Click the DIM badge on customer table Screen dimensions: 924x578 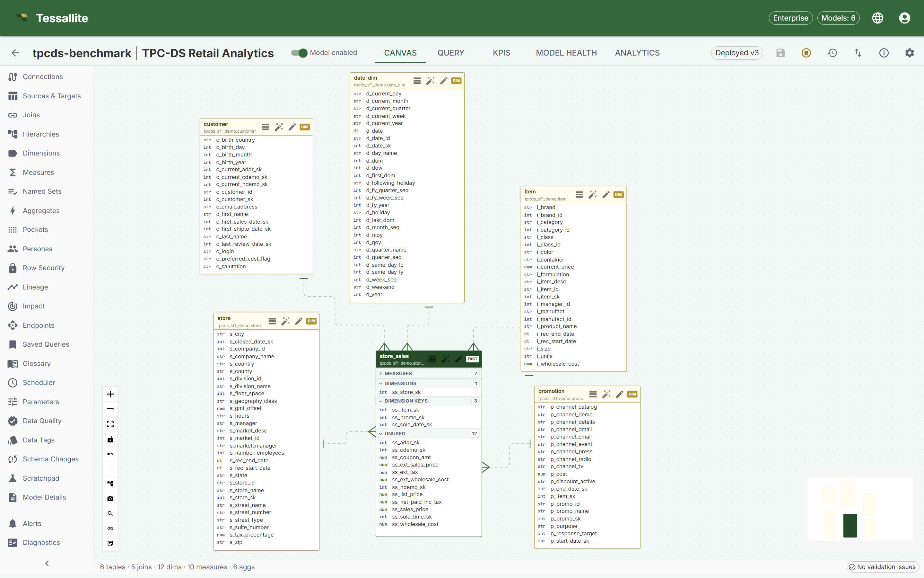click(x=304, y=127)
